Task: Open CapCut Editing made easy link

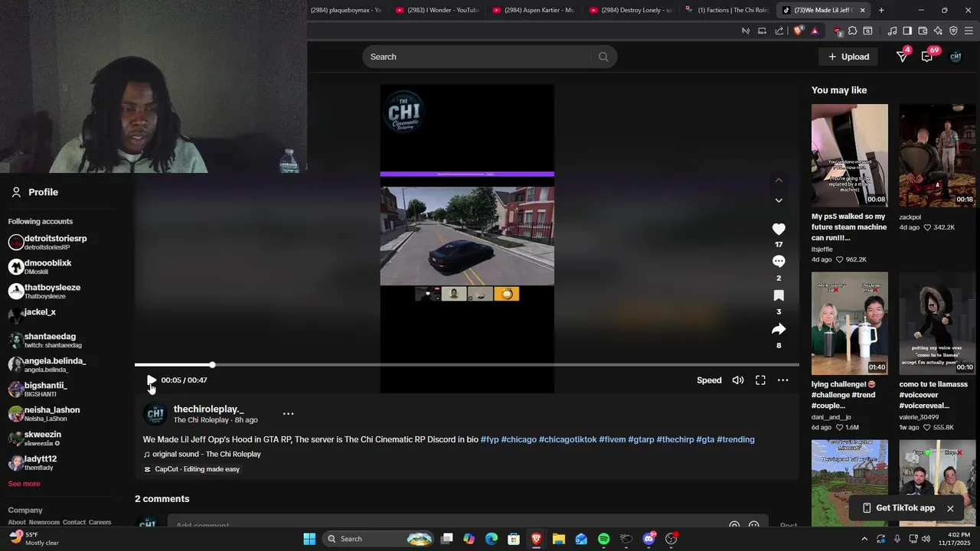Action: (192, 469)
